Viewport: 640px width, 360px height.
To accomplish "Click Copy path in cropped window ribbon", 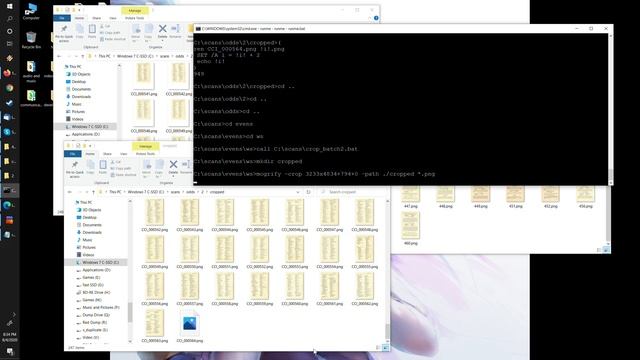I will click(121, 168).
